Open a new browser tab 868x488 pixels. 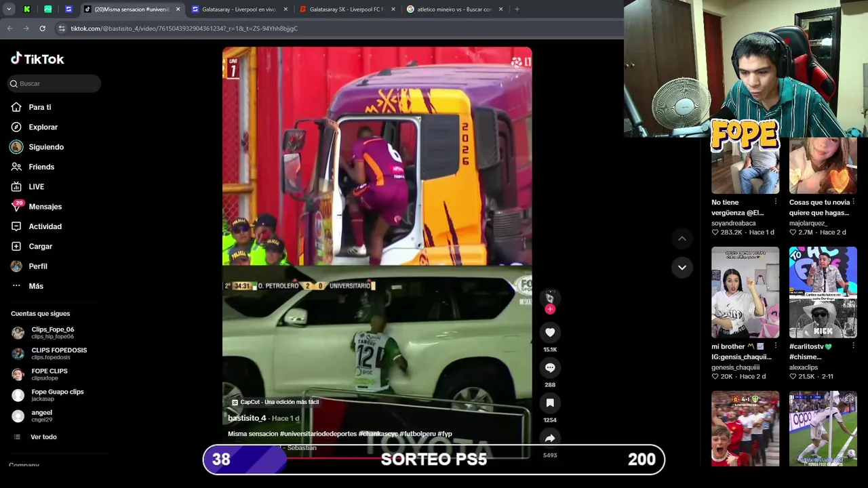click(517, 9)
